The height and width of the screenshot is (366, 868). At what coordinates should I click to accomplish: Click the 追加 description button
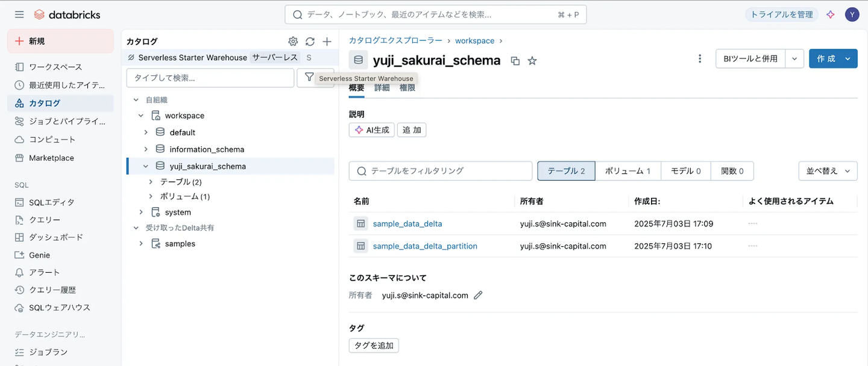coord(412,130)
